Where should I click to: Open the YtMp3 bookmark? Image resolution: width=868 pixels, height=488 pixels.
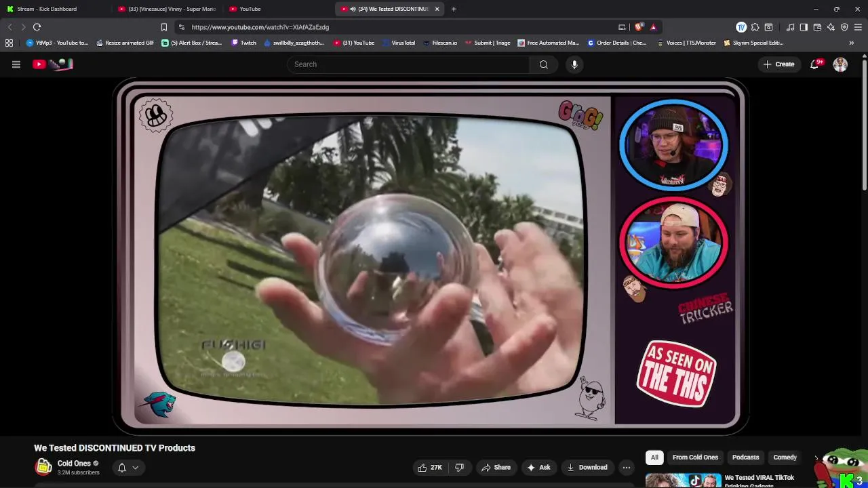pyautogui.click(x=57, y=43)
